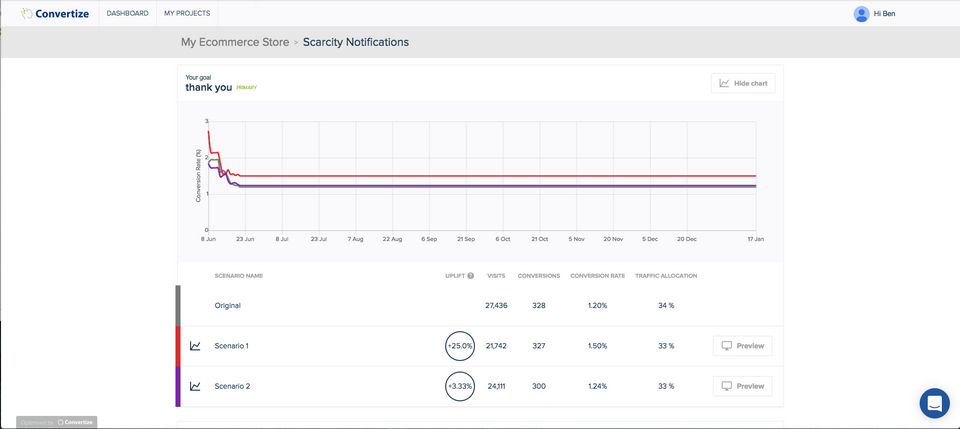Toggle Scenario 1 chart line icon

tap(195, 346)
